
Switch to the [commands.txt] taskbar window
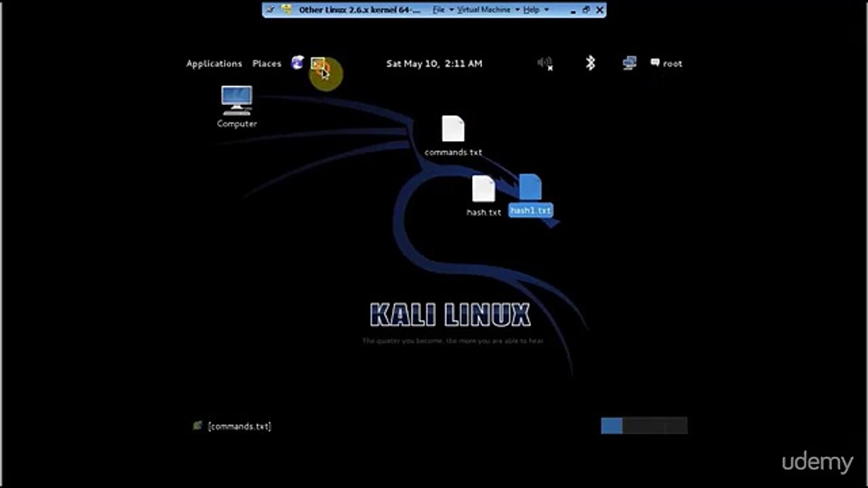click(232, 426)
